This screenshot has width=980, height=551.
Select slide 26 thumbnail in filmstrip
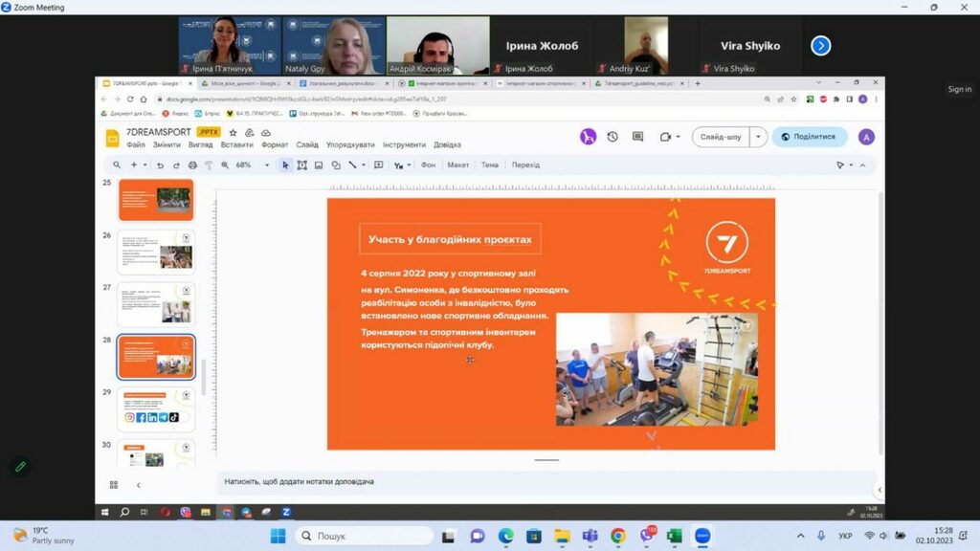(x=156, y=251)
